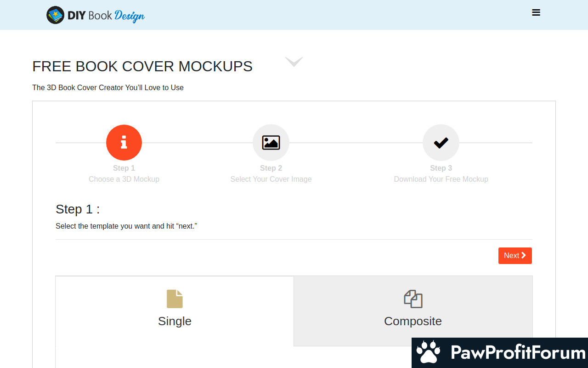Click the PawProfitForum banner text
Image resolution: width=588 pixels, height=368 pixels.
[x=518, y=353]
